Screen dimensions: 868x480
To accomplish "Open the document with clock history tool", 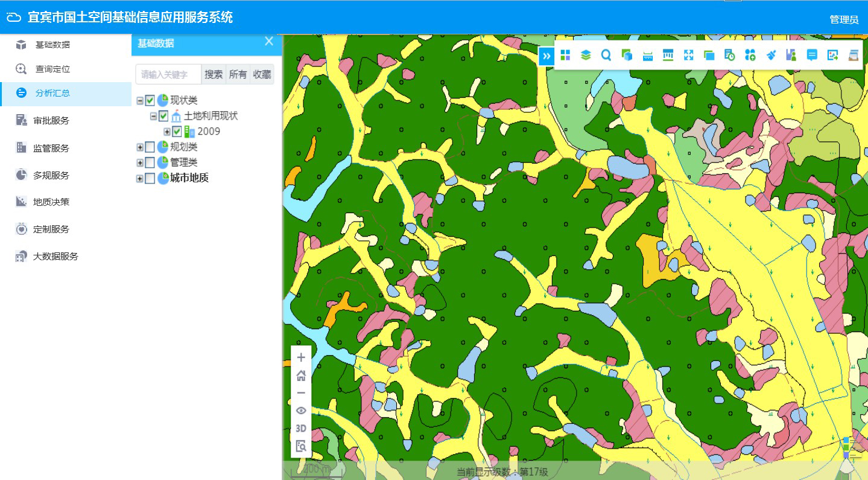I will [x=730, y=56].
